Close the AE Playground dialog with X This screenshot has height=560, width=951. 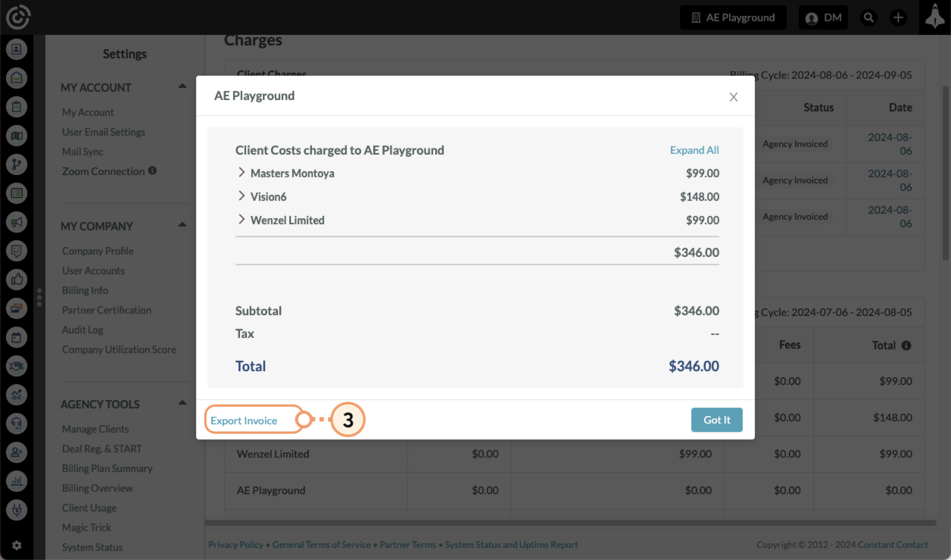click(733, 97)
